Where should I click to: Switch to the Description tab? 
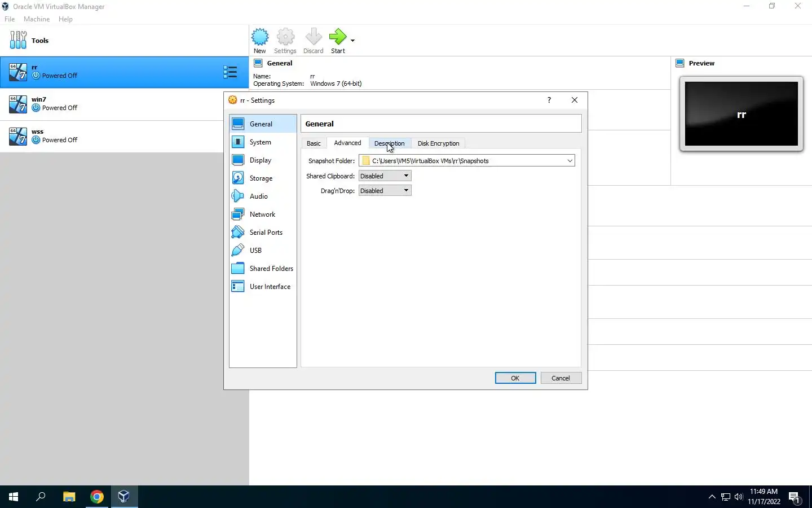coord(389,143)
